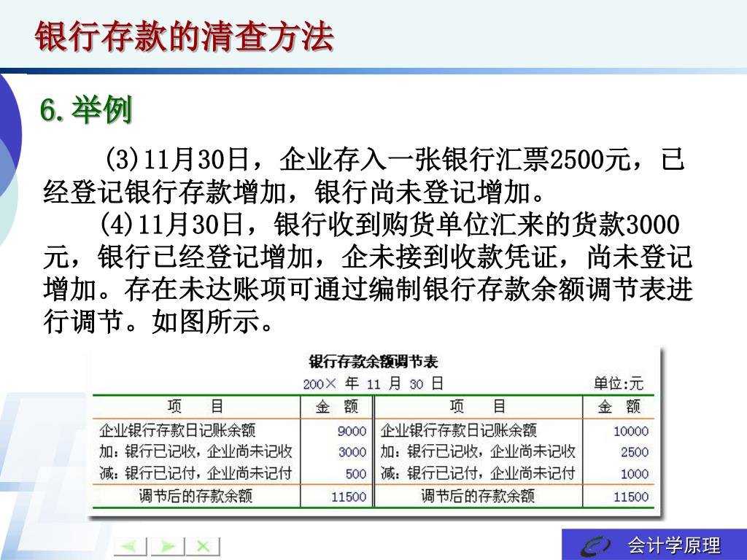Select the 3000 cell in the table
Viewport: 747px width, 560px height.
coord(352,452)
